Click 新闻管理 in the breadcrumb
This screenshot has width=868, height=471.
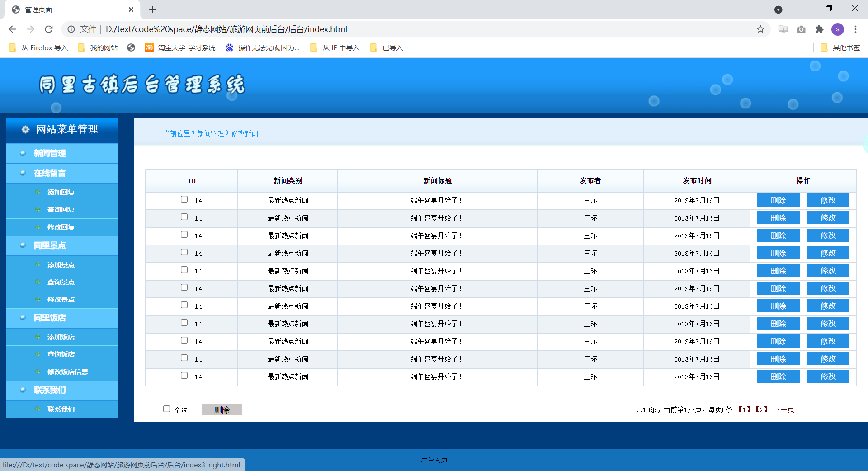(x=211, y=133)
